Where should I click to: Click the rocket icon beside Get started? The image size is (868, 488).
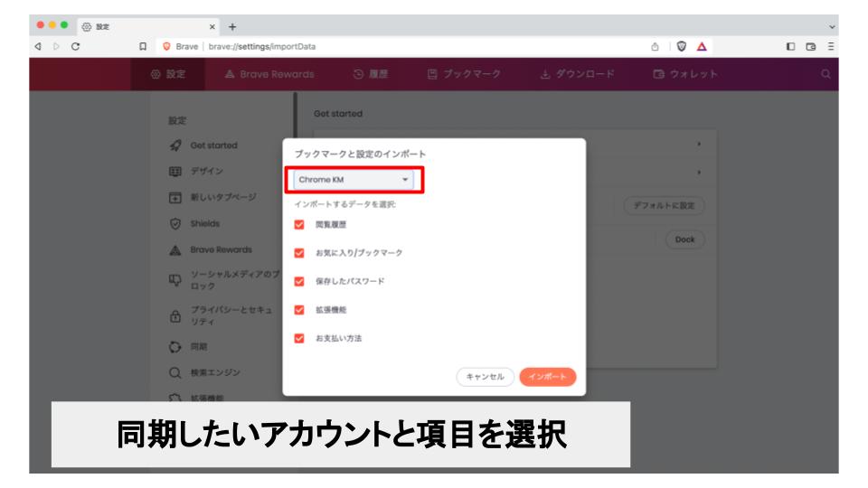175,145
